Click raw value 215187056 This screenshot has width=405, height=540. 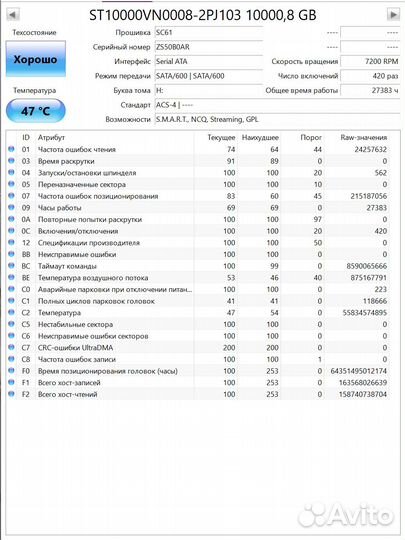point(368,196)
